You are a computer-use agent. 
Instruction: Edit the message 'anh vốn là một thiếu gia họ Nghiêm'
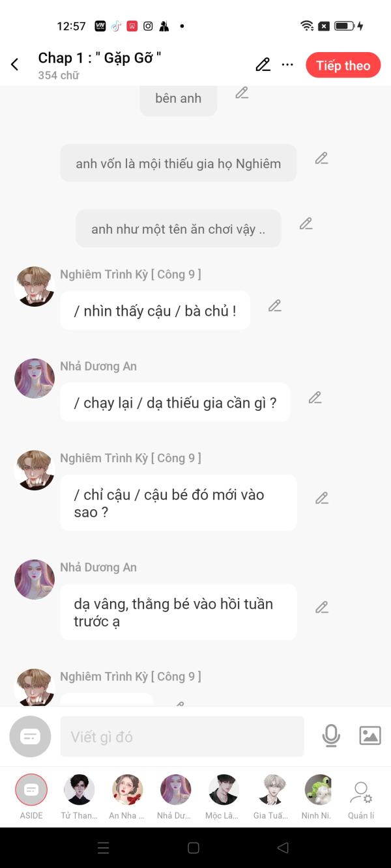[321, 158]
